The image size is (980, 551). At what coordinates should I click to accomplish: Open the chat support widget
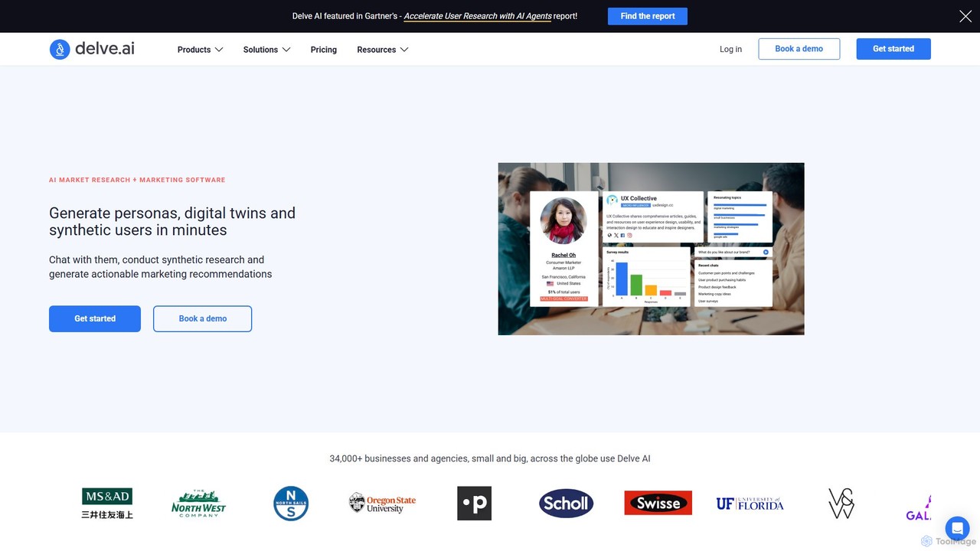point(957,529)
